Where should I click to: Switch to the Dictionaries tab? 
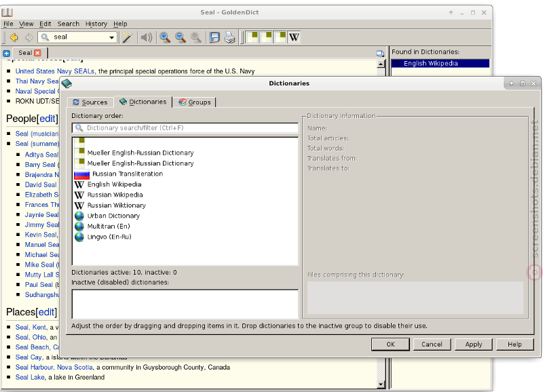(143, 102)
